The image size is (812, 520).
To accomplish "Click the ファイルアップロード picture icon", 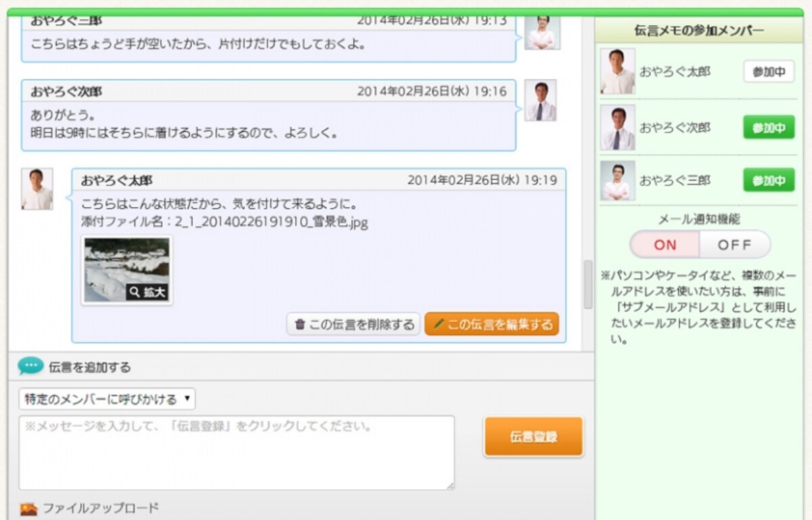I will pyautogui.click(x=28, y=509).
